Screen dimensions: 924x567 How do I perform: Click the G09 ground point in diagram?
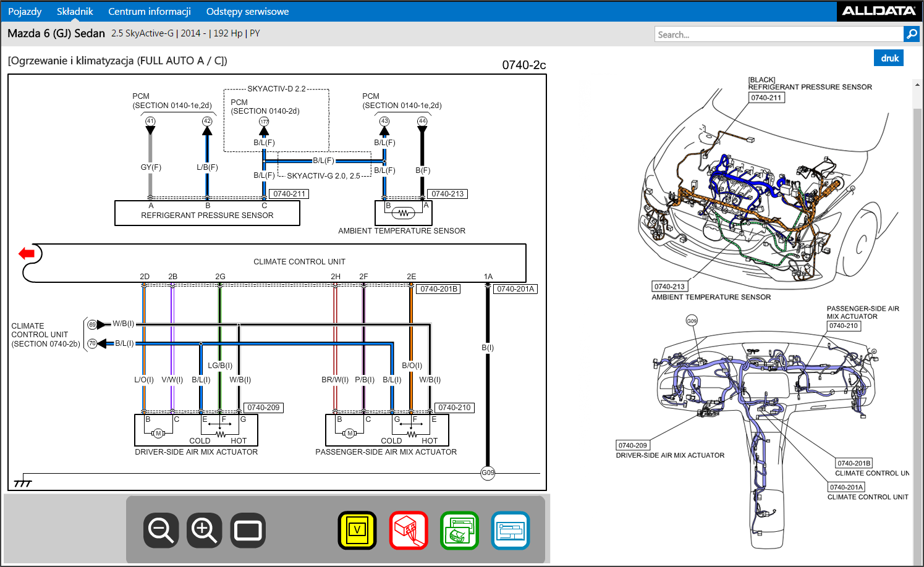point(488,473)
